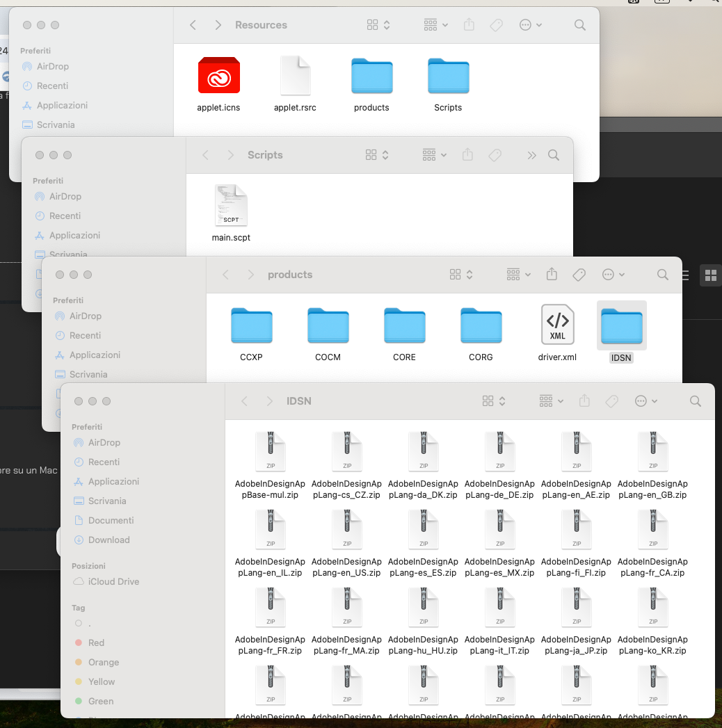Change view mode in Resources window
This screenshot has height=728, width=722.
378,25
